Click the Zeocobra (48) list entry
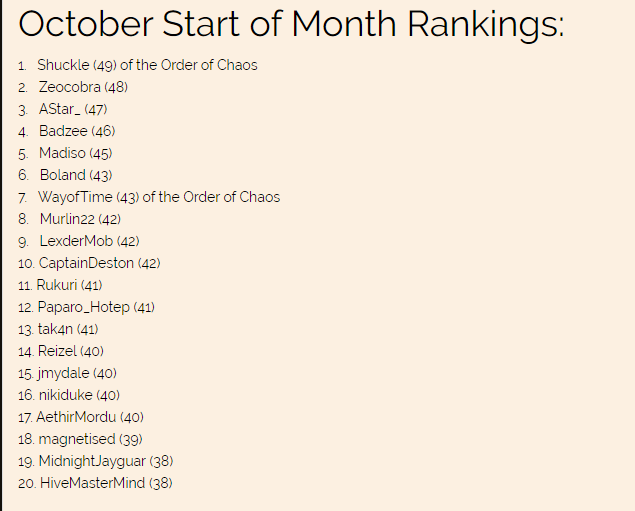Screen dimensions: 635x511 pyautogui.click(x=83, y=87)
